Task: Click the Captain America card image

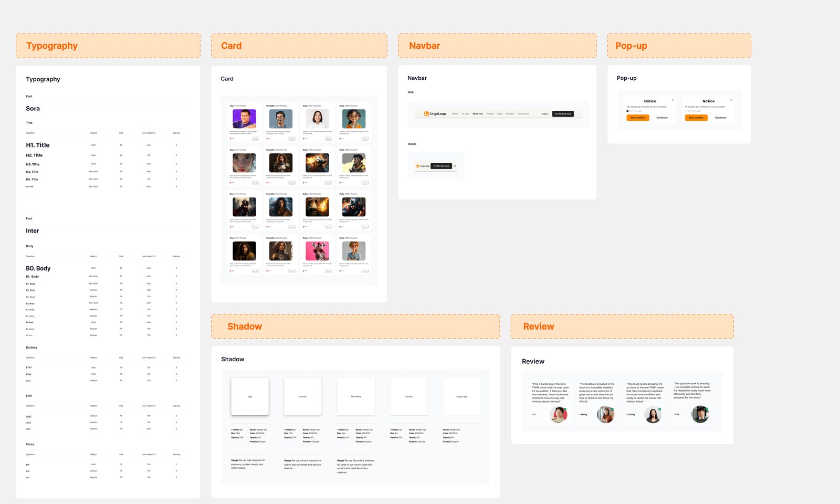Action: click(x=354, y=207)
